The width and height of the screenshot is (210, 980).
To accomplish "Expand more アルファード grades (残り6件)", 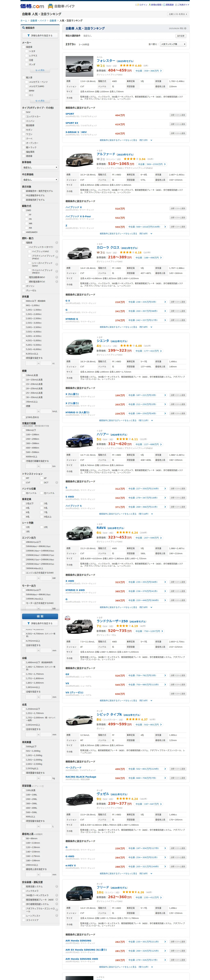I will pyautogui.click(x=126, y=234).
